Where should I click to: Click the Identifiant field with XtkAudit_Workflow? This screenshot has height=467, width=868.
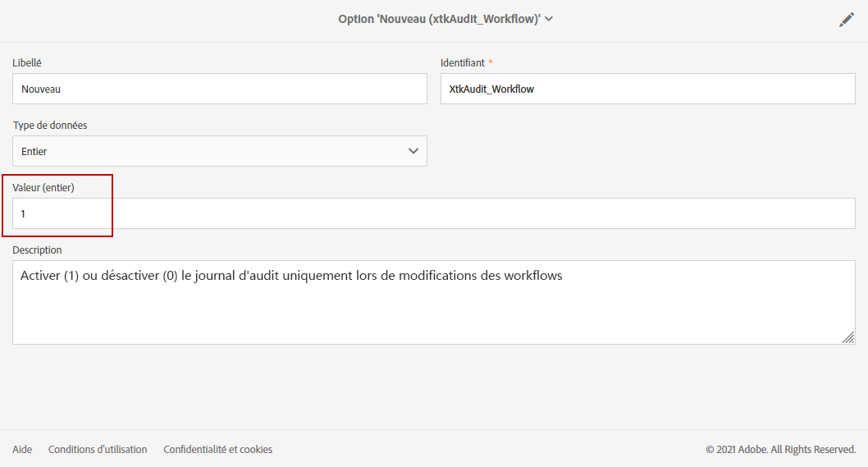coord(647,89)
